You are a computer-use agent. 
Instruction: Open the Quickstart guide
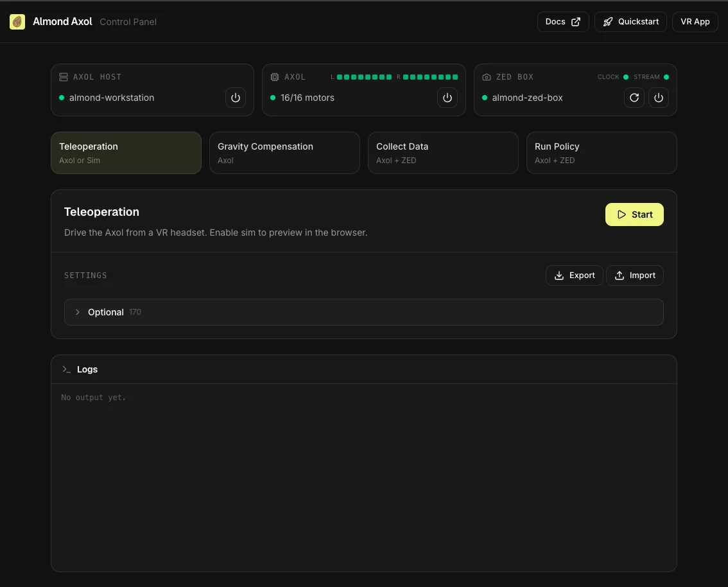630,22
